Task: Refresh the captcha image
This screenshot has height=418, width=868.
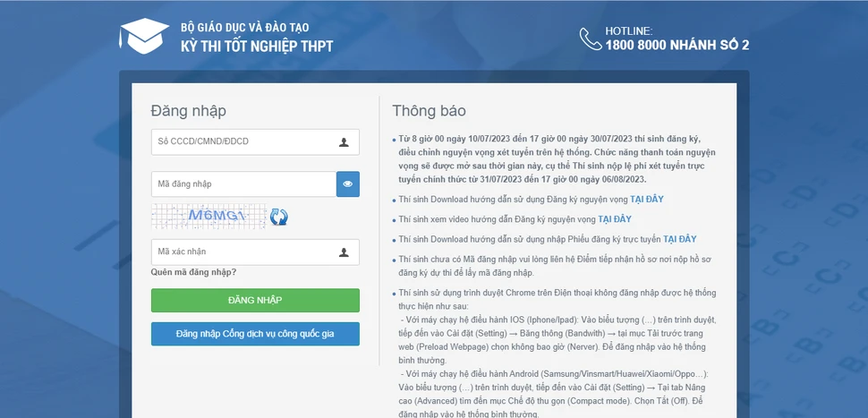Action: (279, 217)
